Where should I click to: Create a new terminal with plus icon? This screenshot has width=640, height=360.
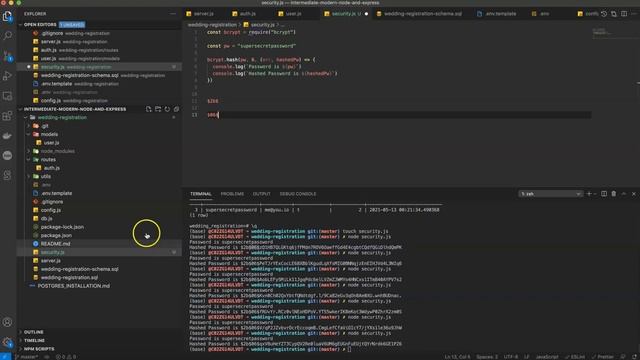click(x=589, y=194)
